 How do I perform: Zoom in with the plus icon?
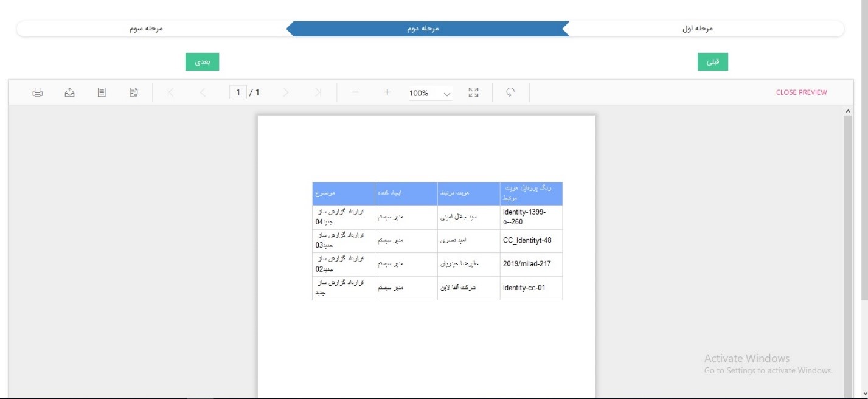(x=387, y=92)
